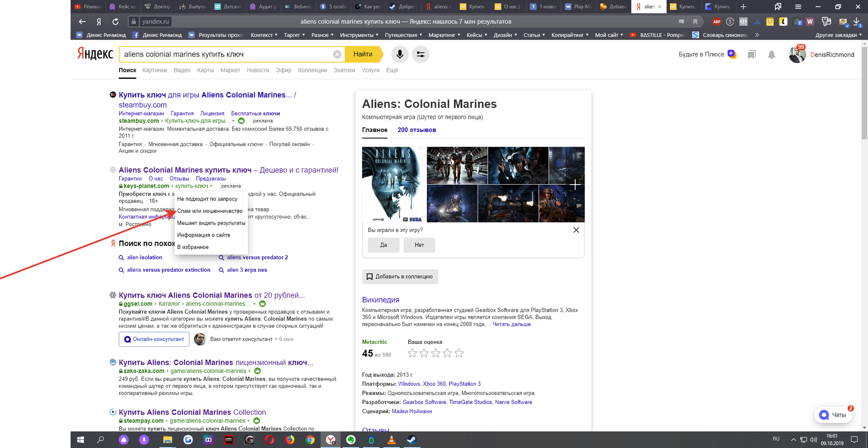This screenshot has width=868, height=448.
Task: Open DenisRichmond profile avatar
Action: 797,54
